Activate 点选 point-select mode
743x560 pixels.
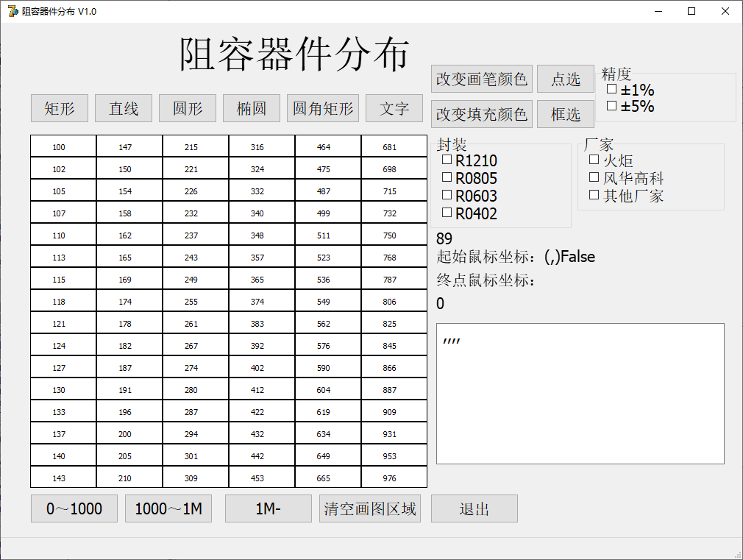point(565,79)
